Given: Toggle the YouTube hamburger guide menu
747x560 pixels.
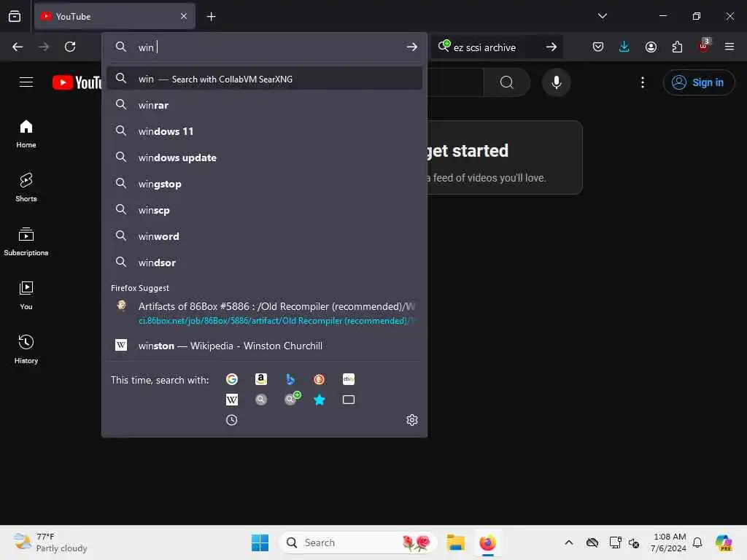Looking at the screenshot, I should (x=26, y=82).
